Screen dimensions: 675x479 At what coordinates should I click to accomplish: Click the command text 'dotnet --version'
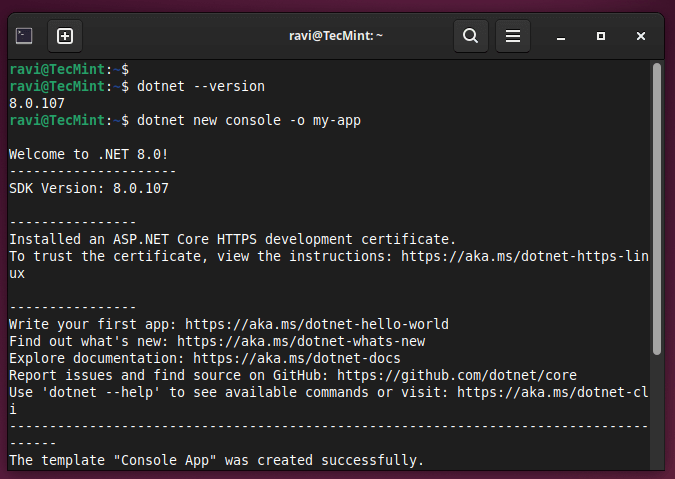[x=201, y=87]
